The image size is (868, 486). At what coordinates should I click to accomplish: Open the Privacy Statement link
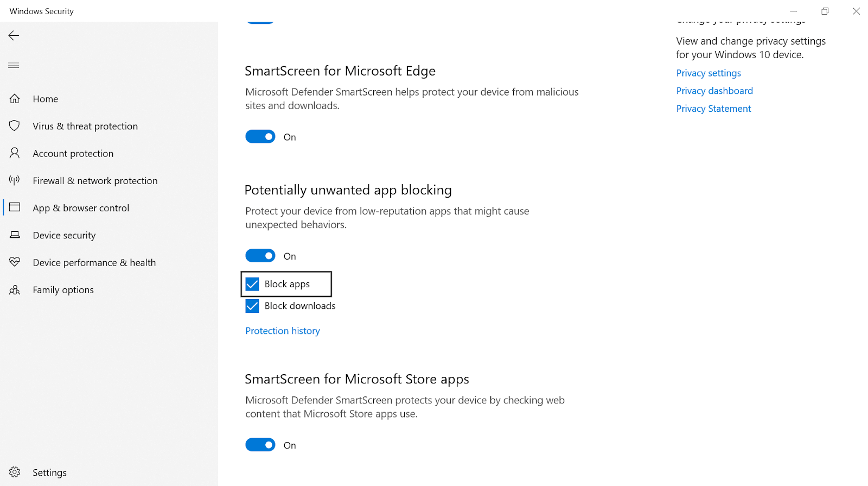(x=713, y=109)
